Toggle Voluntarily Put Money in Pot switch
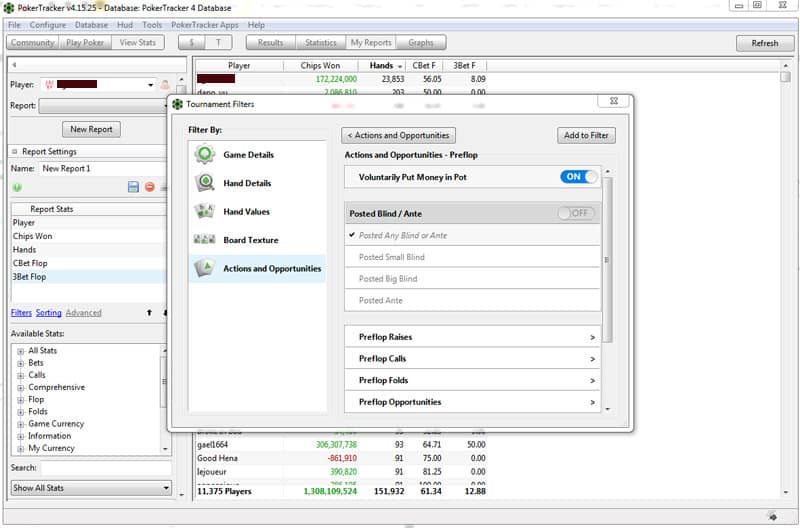The width and height of the screenshot is (800, 528). pos(579,177)
